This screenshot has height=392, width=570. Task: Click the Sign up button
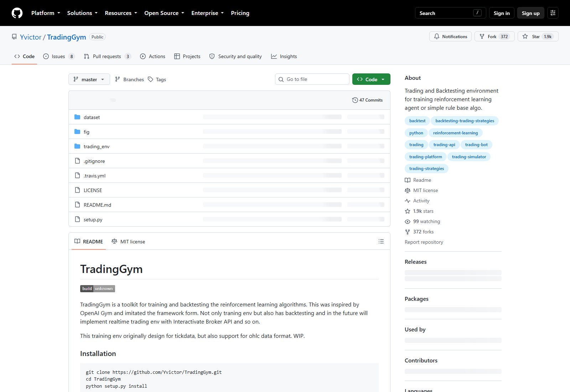tap(531, 13)
